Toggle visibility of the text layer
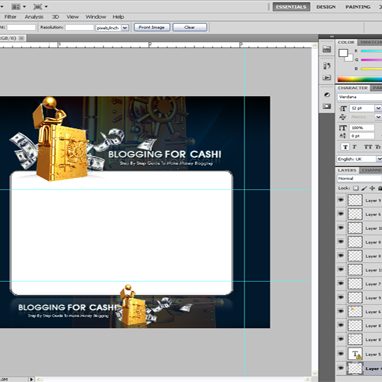 (341, 353)
